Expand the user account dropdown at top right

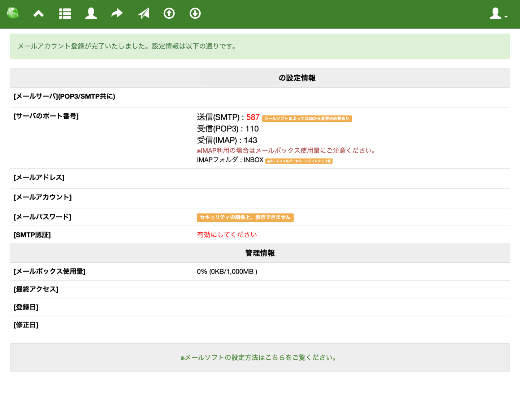(x=498, y=14)
